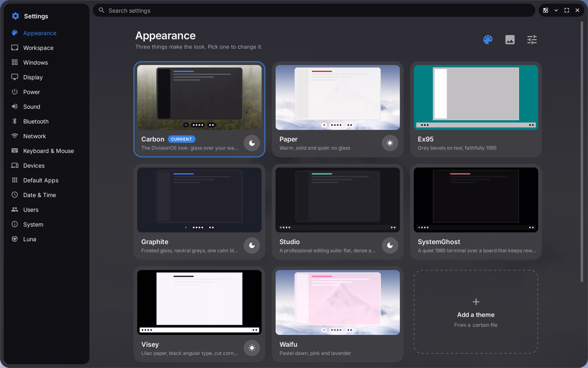
Task: Click the fullscreen icon in the title bar
Action: pos(567,10)
